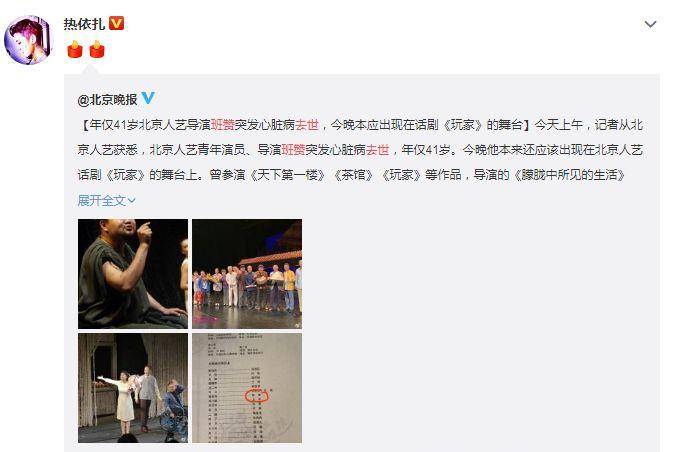Image resolution: width=673 pixels, height=452 pixels.
Task: Click the first highlighted 班赞 keyword in the headline
Action: (222, 124)
